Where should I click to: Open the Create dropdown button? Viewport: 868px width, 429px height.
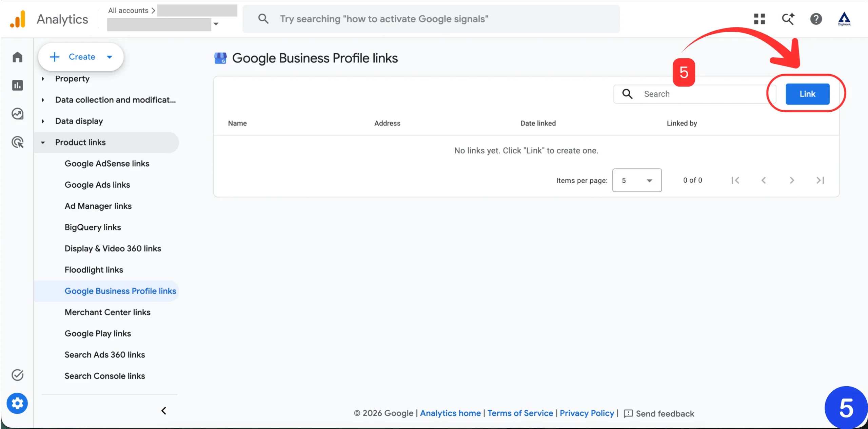click(81, 57)
